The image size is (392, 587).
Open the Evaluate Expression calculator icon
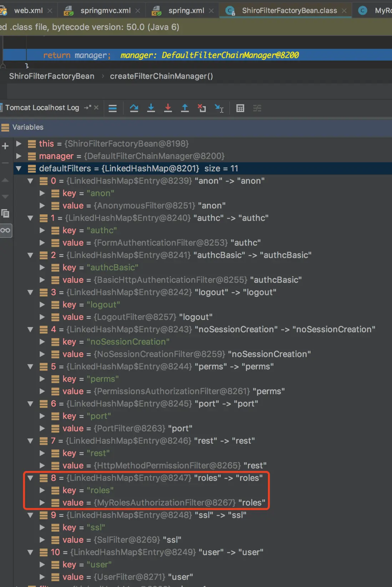click(240, 108)
